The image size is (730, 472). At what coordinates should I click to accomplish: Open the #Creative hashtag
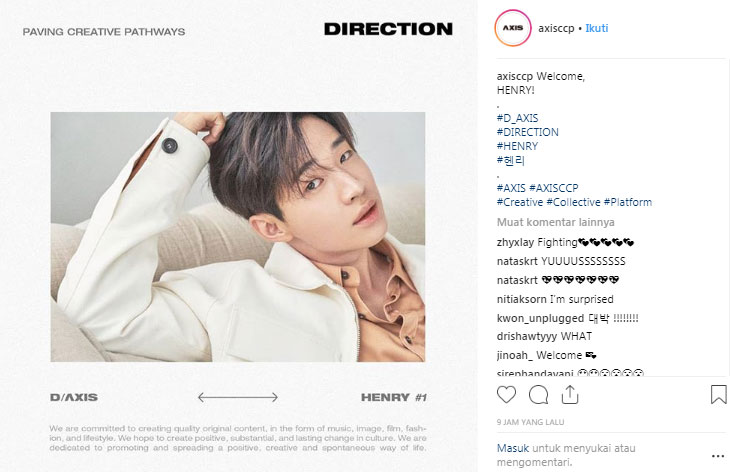[x=520, y=202]
